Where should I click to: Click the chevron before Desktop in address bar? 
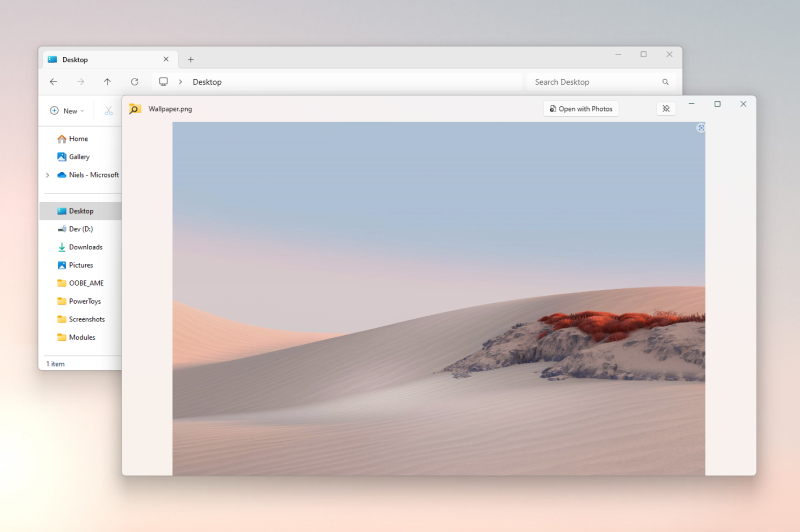(180, 82)
